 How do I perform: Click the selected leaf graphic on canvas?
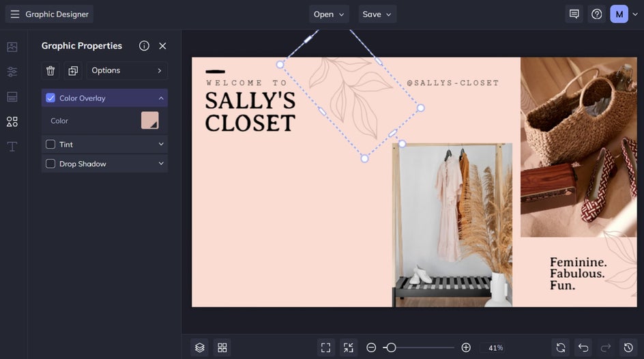(351, 98)
